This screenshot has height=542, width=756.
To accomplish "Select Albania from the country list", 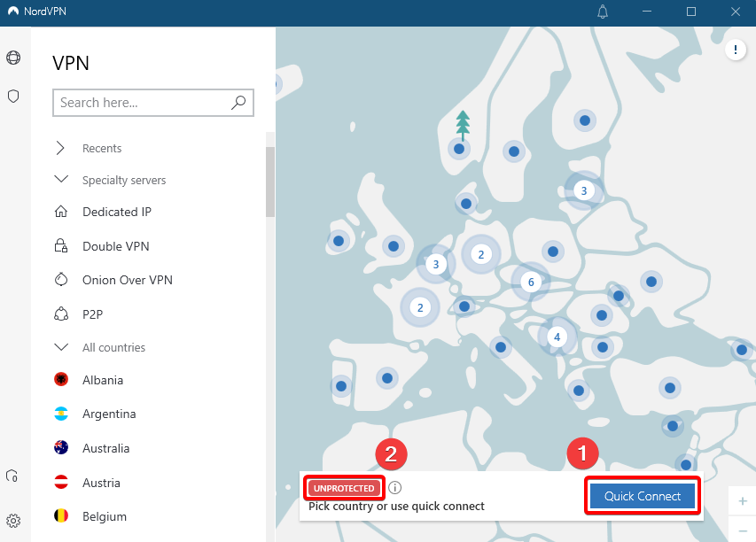I will coord(103,380).
